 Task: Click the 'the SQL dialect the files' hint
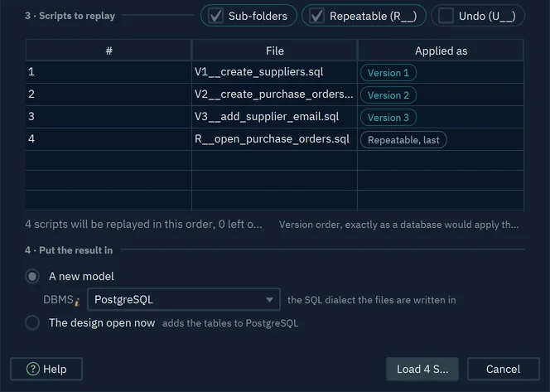[371, 300]
